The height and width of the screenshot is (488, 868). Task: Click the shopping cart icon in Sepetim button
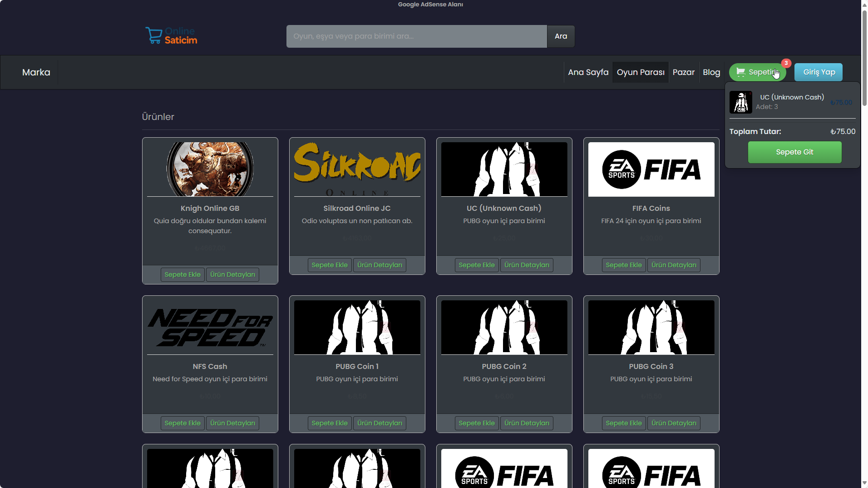740,72
